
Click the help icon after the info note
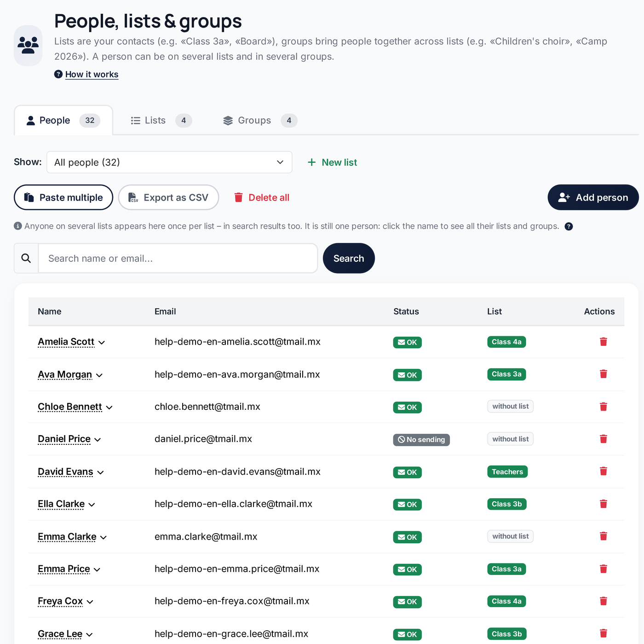(x=569, y=226)
